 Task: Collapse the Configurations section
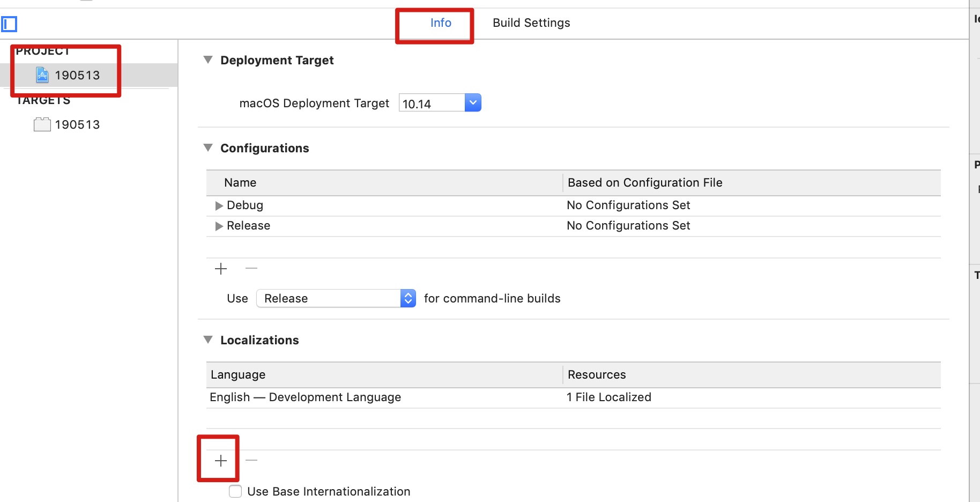click(x=209, y=148)
